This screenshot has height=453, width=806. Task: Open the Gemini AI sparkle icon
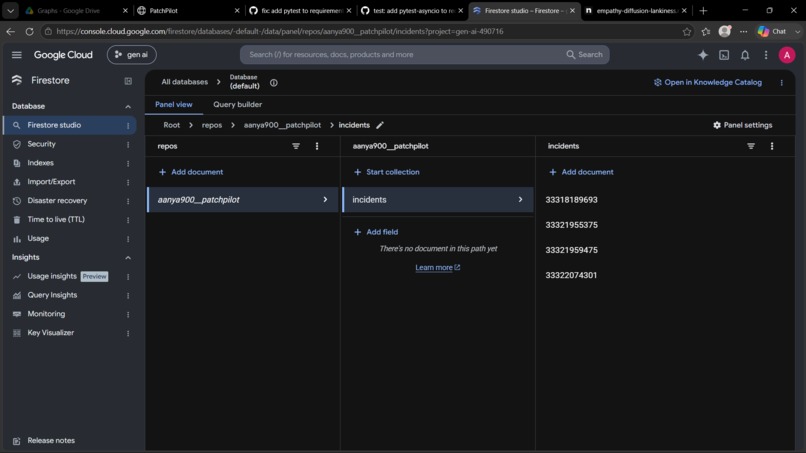(x=703, y=55)
